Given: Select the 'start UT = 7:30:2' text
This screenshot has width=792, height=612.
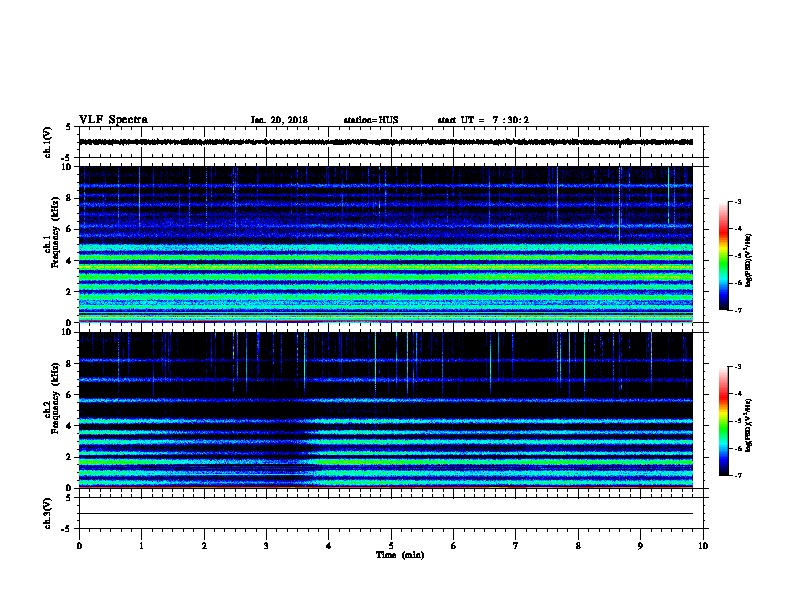Looking at the screenshot, I should coord(483,120).
